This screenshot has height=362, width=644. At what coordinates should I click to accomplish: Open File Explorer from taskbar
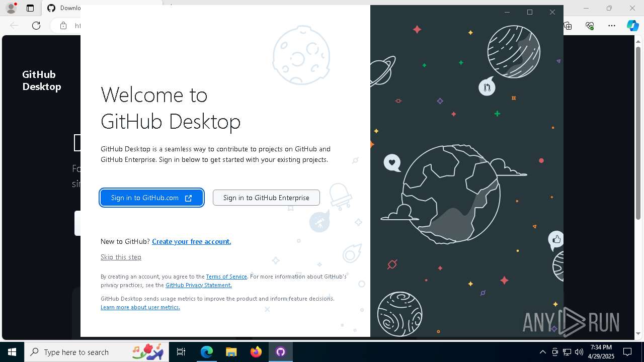(231, 352)
